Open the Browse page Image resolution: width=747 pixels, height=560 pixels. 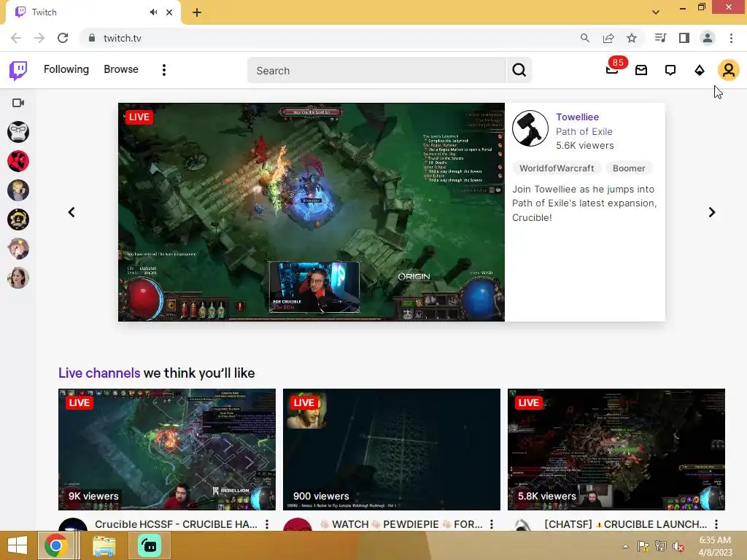point(121,69)
